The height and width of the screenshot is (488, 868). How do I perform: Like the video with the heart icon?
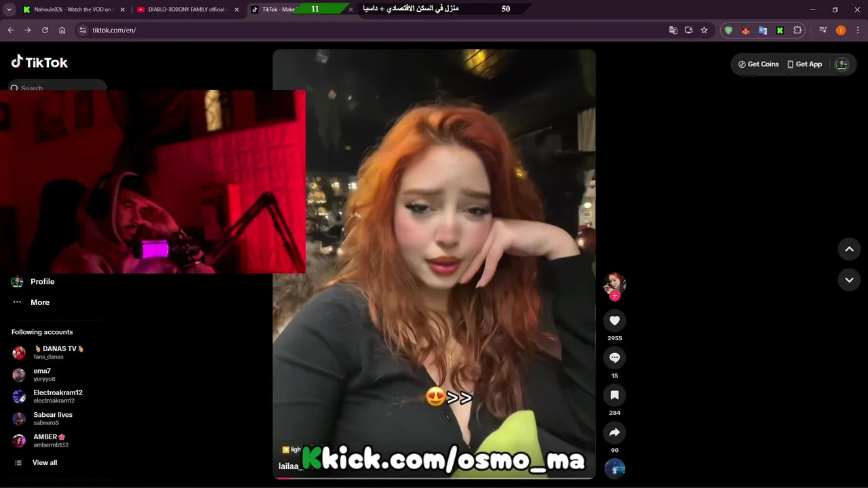point(614,321)
